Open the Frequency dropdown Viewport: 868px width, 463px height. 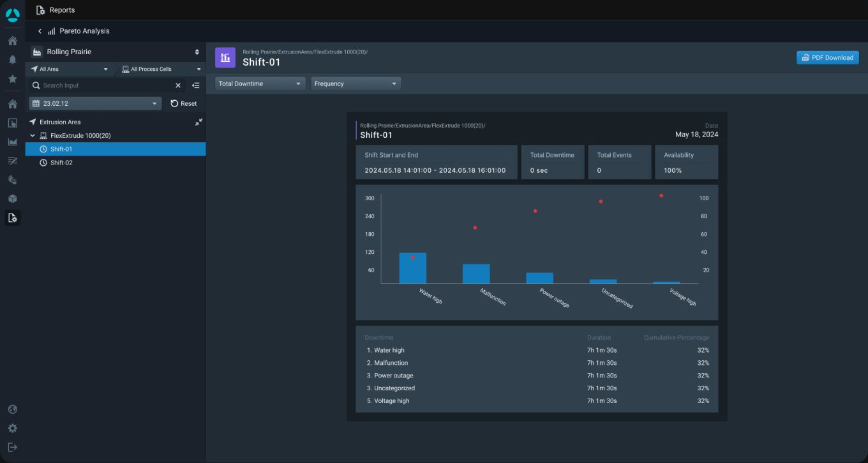click(356, 84)
